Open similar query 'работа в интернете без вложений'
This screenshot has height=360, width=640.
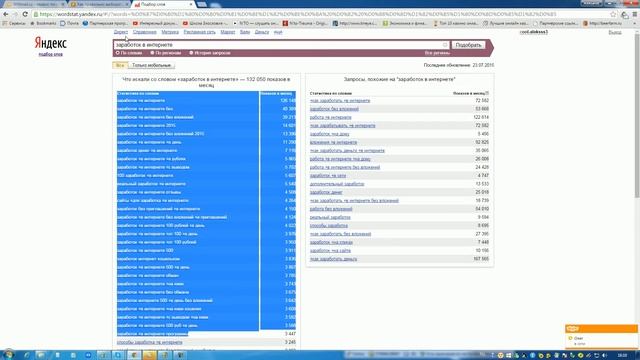click(x=344, y=167)
